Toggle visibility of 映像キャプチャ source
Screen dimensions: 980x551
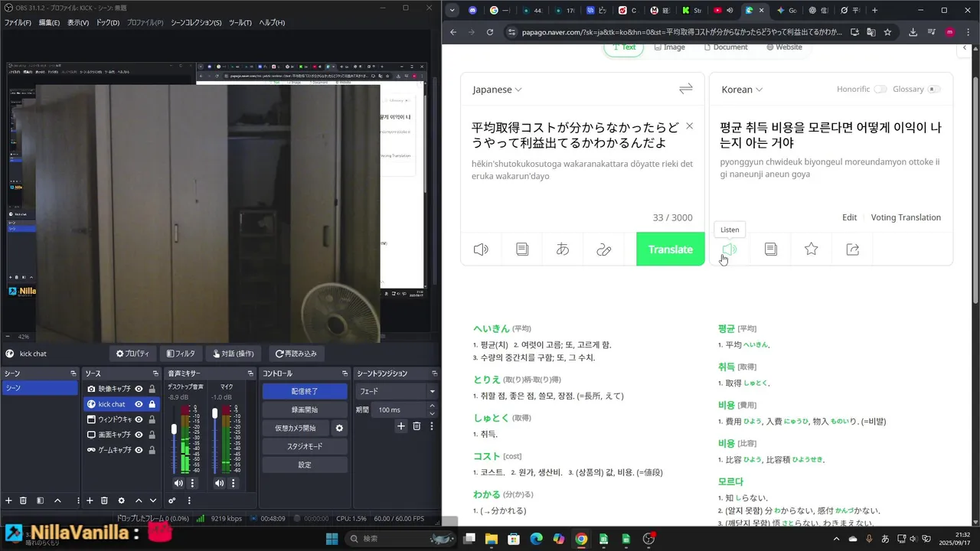point(139,389)
